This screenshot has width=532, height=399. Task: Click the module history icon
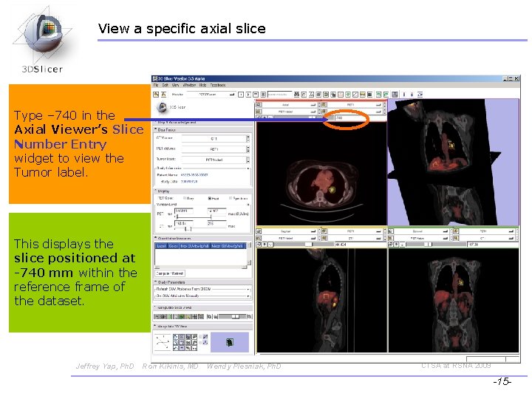256,95
